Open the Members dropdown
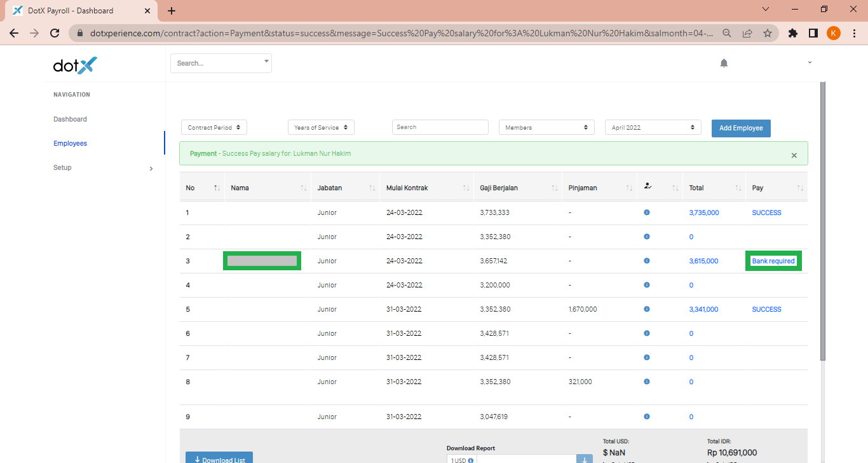Viewport: 868px width, 463px height. pos(546,127)
